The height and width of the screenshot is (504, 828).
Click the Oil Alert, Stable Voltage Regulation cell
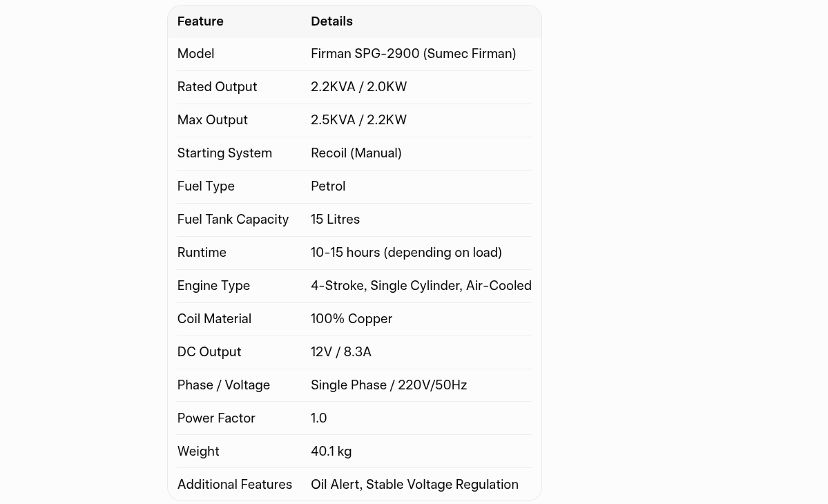point(414,485)
